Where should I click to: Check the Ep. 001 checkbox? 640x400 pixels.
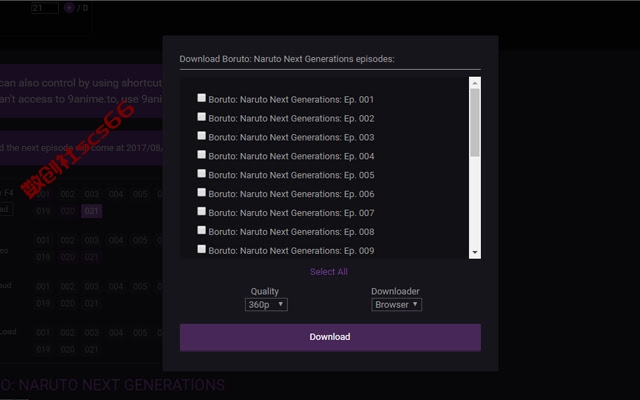(201, 98)
